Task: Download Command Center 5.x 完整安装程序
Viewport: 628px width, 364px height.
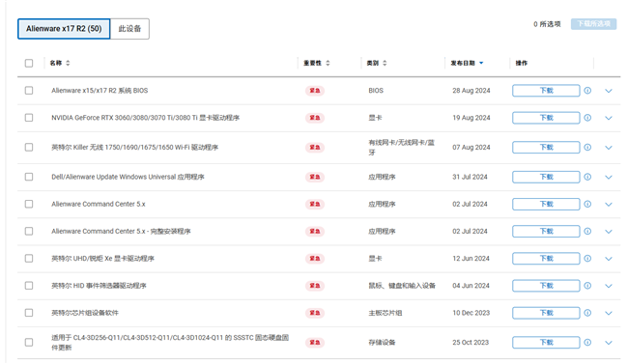Action: click(x=546, y=232)
